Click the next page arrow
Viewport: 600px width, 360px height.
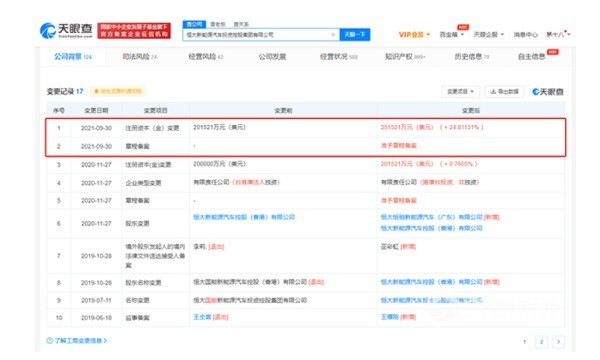(x=558, y=342)
